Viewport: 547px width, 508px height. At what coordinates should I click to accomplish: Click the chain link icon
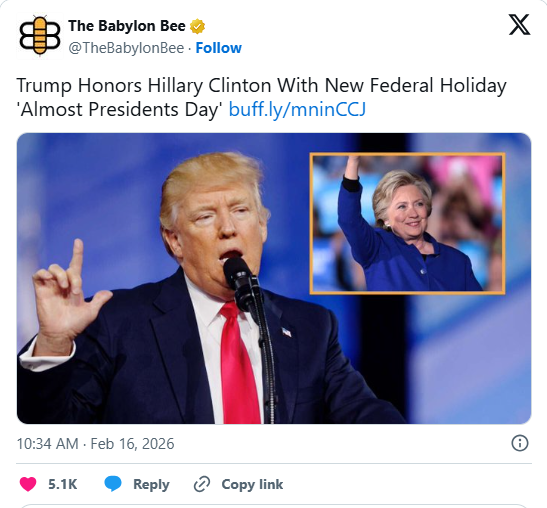[202, 484]
